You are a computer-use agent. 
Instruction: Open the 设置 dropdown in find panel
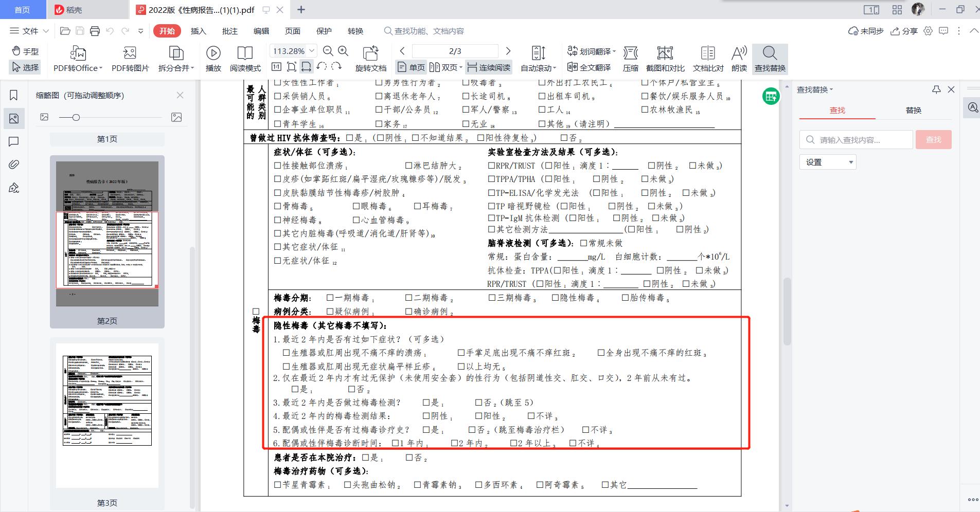coord(828,162)
